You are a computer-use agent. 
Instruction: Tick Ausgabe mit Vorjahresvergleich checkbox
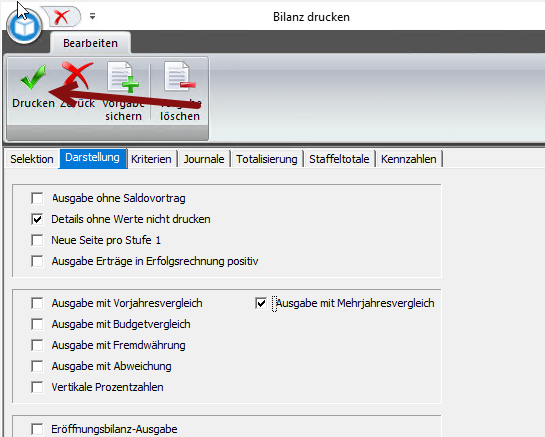click(x=37, y=303)
